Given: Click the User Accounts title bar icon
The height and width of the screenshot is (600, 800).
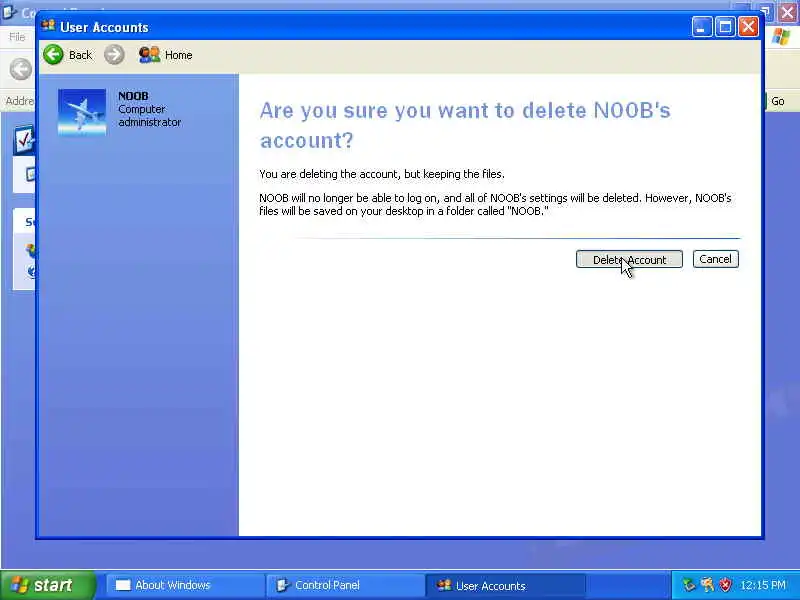Looking at the screenshot, I should click(x=48, y=26).
